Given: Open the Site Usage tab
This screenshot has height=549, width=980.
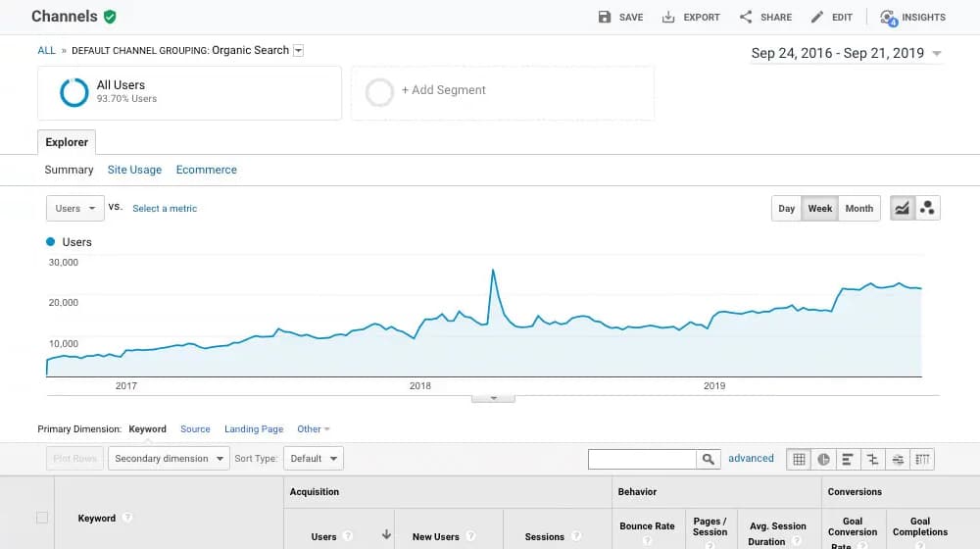Looking at the screenshot, I should point(134,170).
